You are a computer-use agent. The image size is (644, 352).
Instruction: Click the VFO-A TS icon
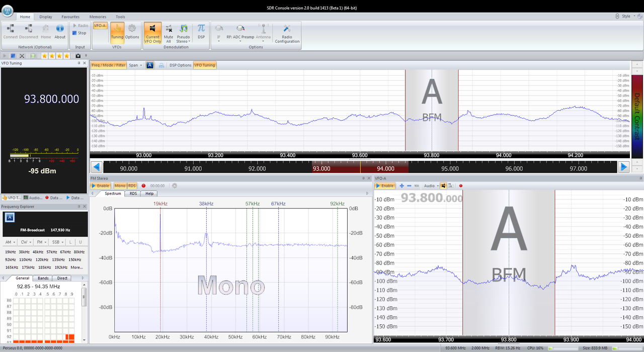(450, 186)
